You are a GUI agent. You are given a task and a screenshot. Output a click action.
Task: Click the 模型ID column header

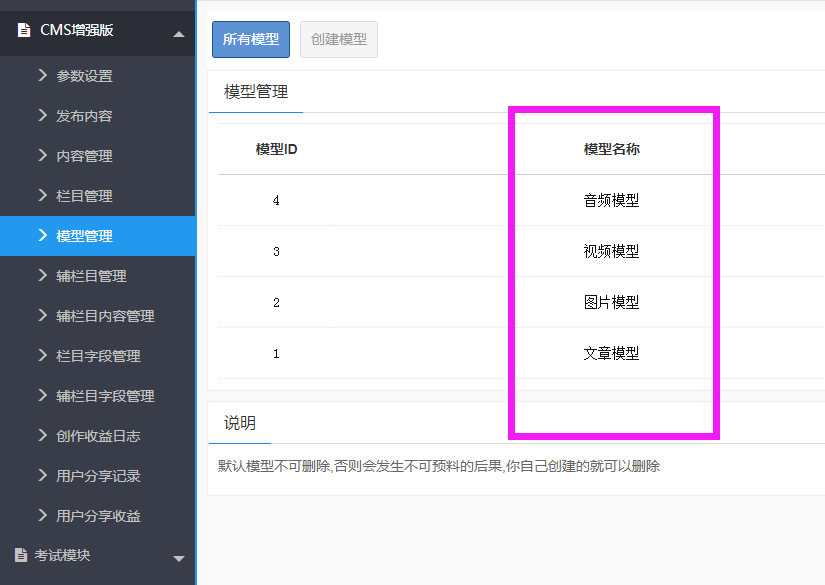(x=276, y=149)
